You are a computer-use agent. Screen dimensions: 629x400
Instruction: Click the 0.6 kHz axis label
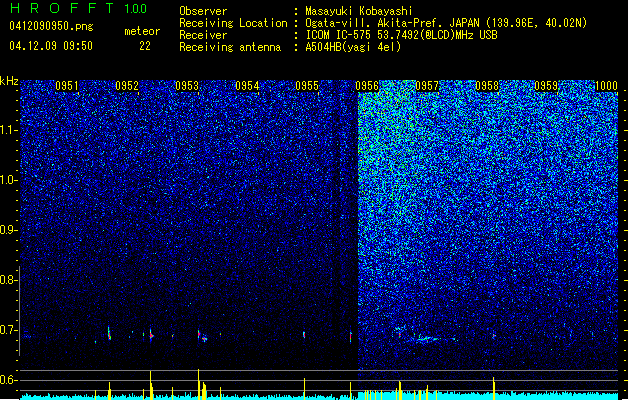(x=9, y=380)
